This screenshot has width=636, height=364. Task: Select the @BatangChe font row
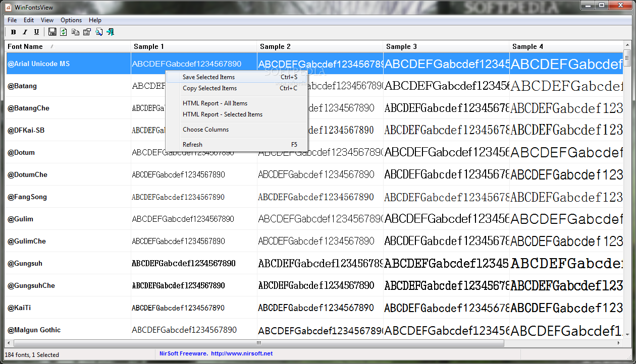point(314,108)
